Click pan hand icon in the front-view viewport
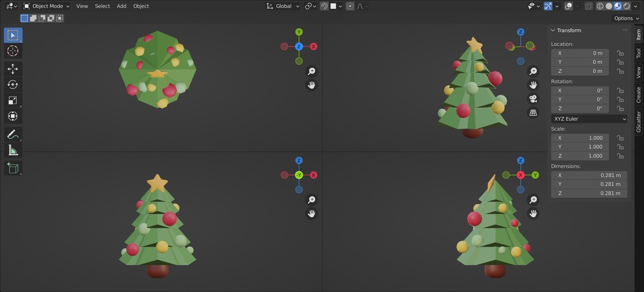 pos(312,214)
